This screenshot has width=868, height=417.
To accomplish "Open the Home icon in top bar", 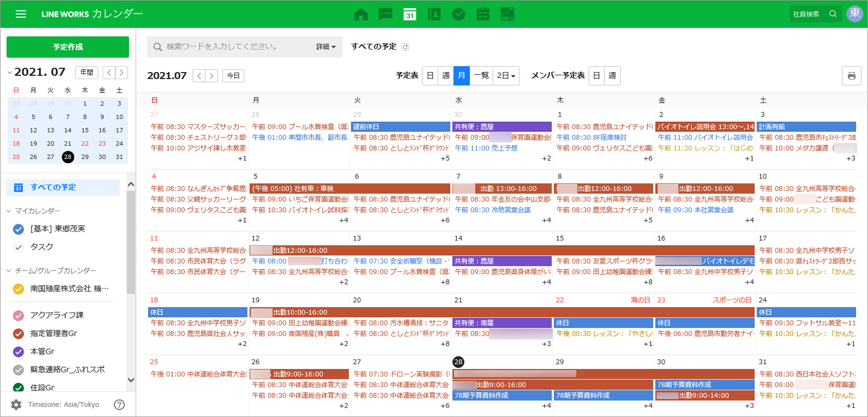I will click(361, 14).
